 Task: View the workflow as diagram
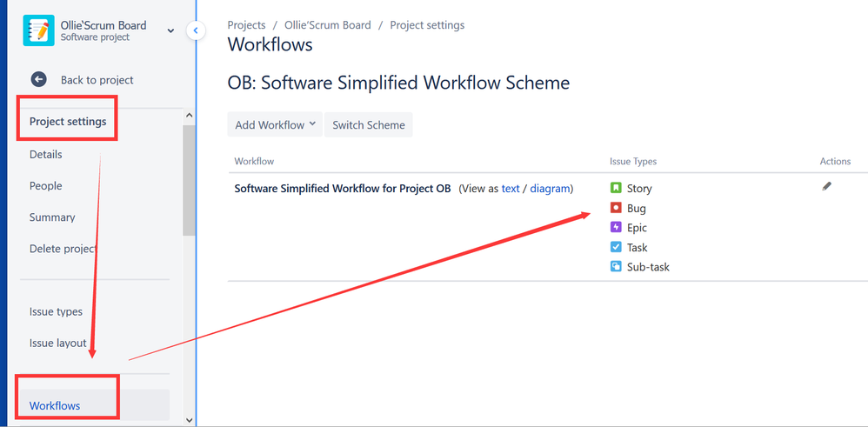[550, 189]
